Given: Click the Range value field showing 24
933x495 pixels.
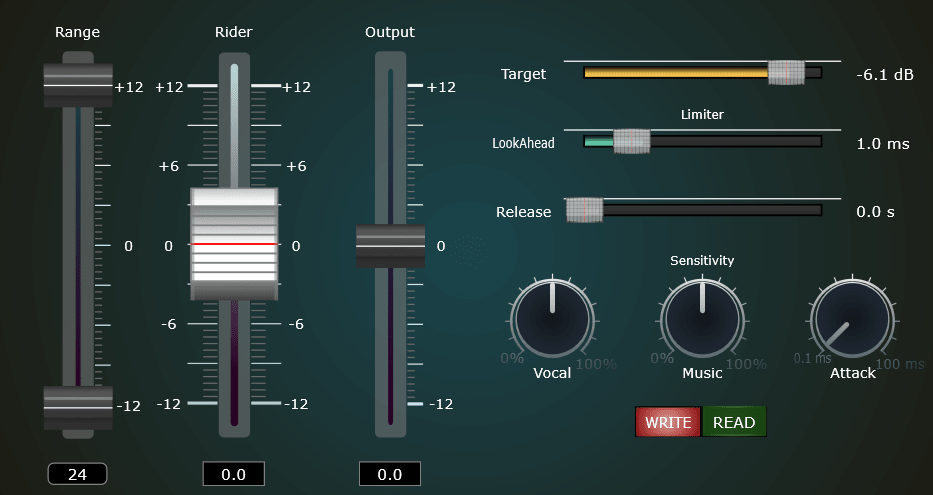Looking at the screenshot, I should coord(77,474).
